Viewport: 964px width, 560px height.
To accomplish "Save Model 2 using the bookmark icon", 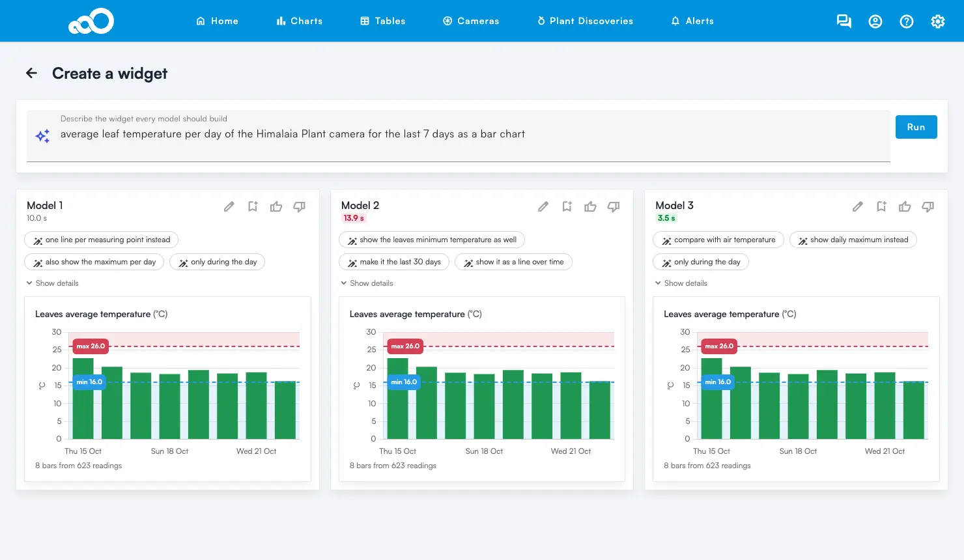I will [567, 206].
